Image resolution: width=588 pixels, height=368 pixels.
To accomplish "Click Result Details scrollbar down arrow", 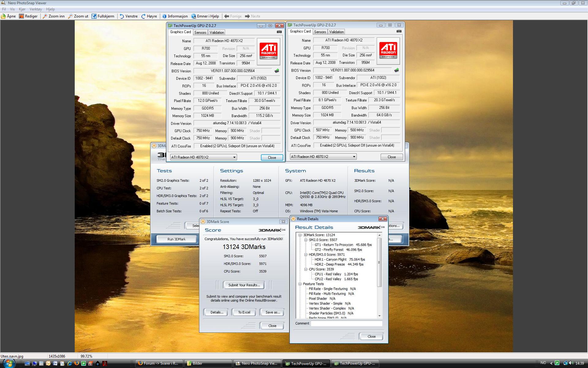I will click(380, 316).
